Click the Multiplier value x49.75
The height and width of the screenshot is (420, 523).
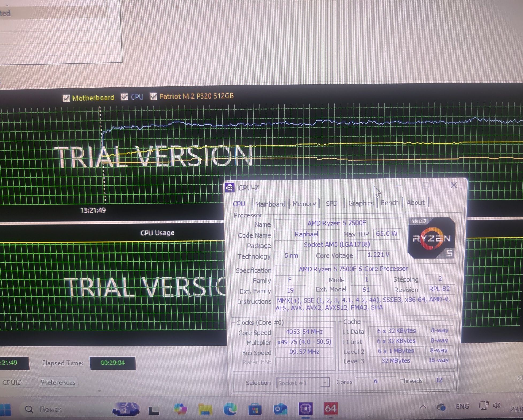(x=304, y=342)
